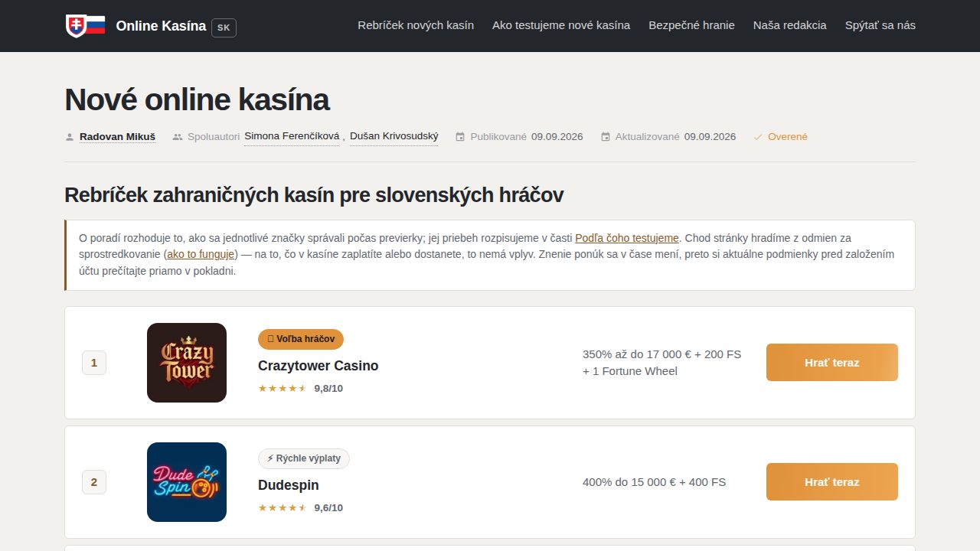Screen dimensions: 980x551
Task: Click the co-authors group icon
Action: pyautogui.click(x=178, y=137)
